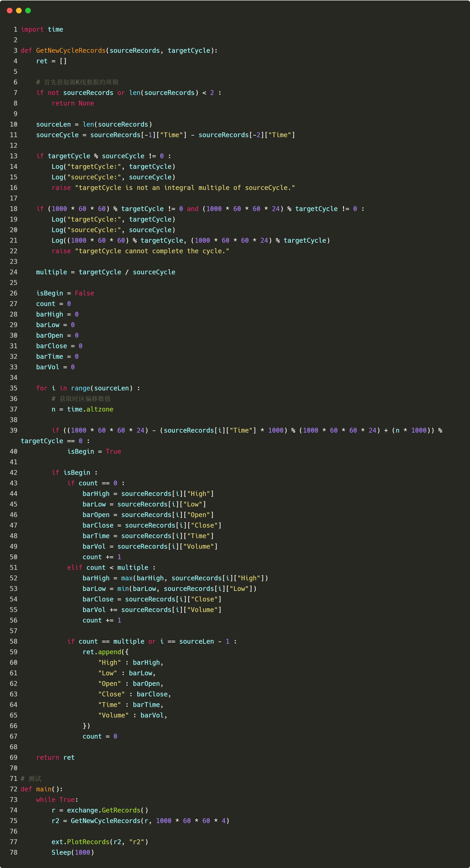Click the yellow minimize window dot

click(x=19, y=11)
